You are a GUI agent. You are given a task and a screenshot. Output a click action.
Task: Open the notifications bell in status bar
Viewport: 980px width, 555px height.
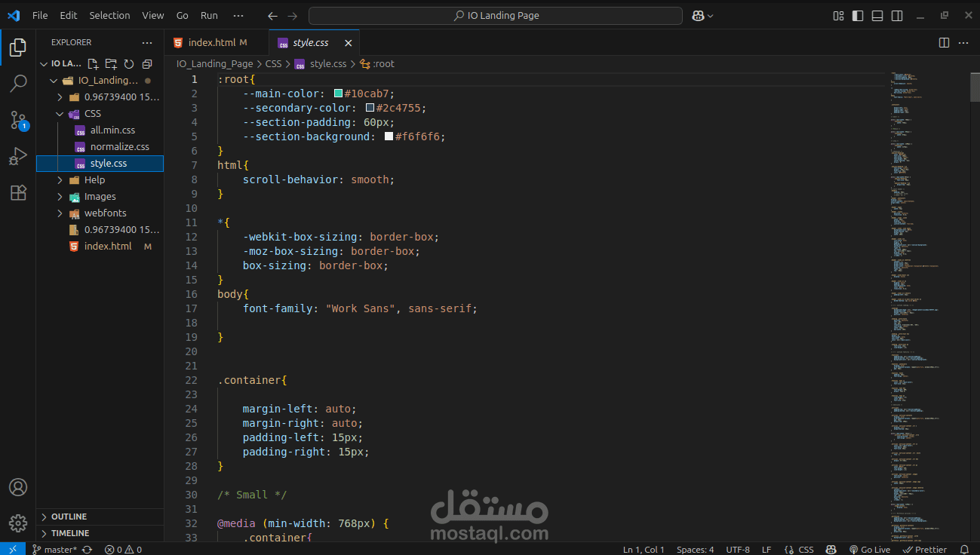tap(964, 550)
